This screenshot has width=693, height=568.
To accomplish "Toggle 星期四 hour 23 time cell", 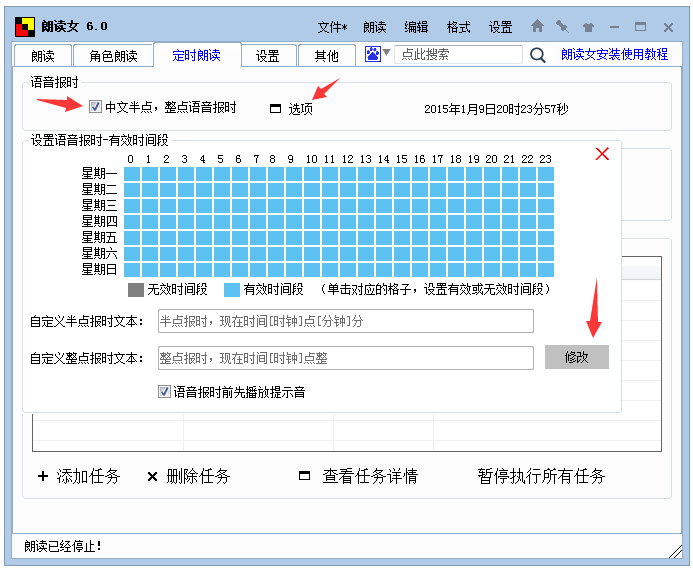I will pos(546,222).
